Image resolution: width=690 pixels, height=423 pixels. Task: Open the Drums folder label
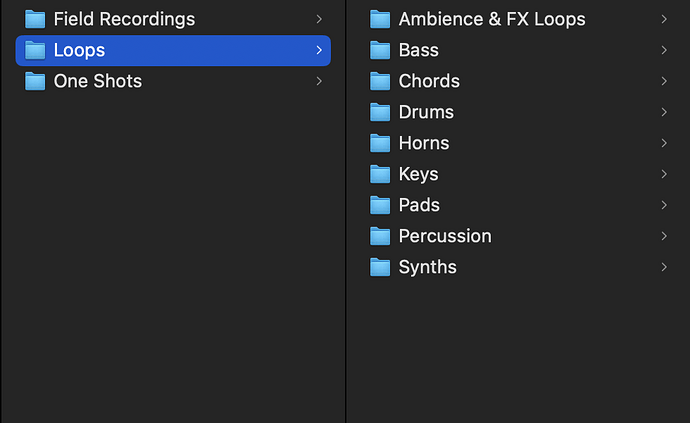click(x=426, y=112)
